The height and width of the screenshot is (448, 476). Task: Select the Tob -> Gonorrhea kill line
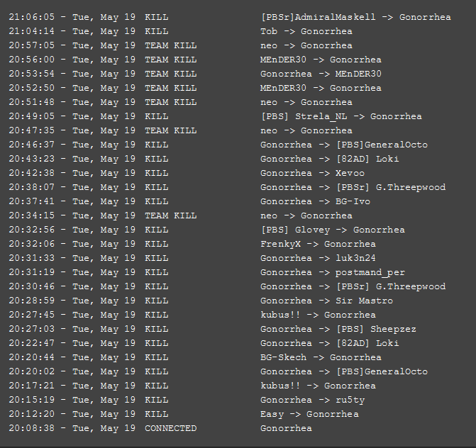306,31
